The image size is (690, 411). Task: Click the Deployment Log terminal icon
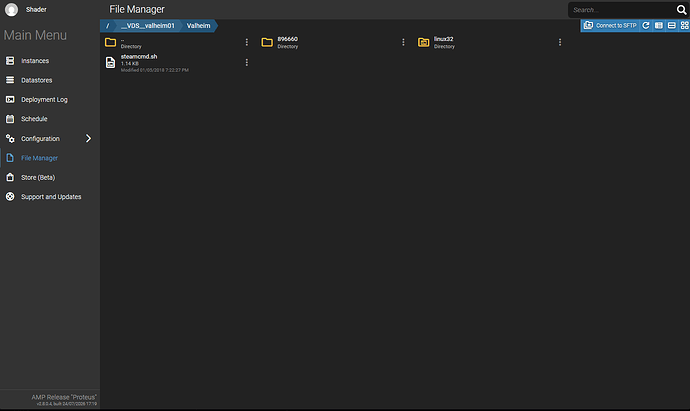click(10, 99)
